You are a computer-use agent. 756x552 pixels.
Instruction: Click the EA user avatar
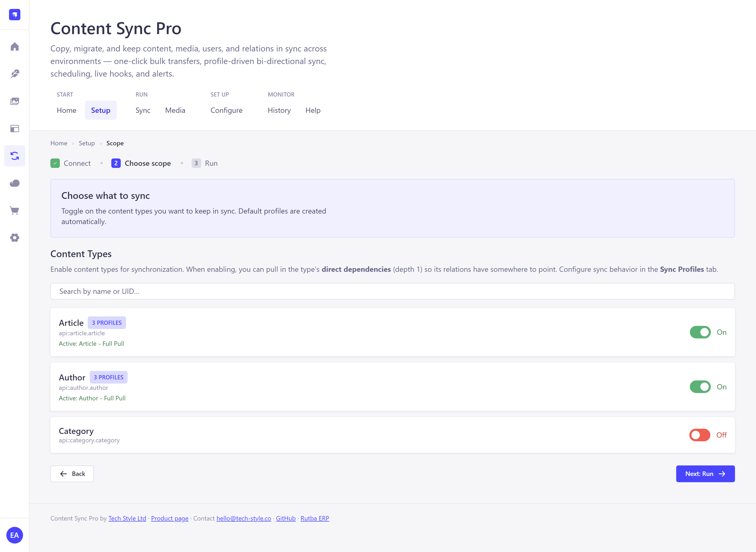[14, 535]
